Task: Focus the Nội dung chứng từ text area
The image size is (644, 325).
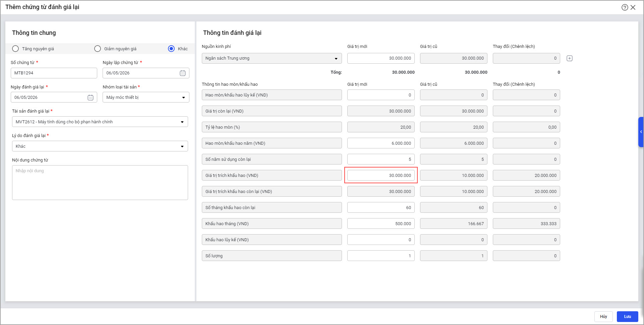Action: pos(100,183)
